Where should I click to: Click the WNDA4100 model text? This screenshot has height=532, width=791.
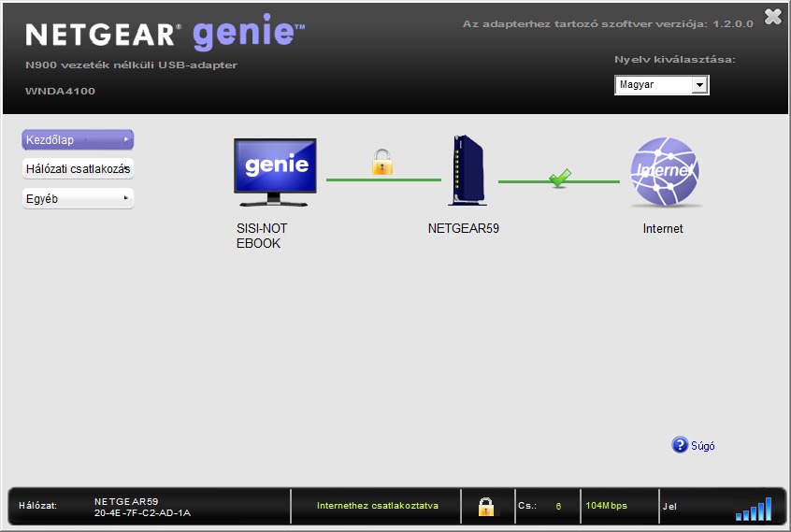pos(60,92)
